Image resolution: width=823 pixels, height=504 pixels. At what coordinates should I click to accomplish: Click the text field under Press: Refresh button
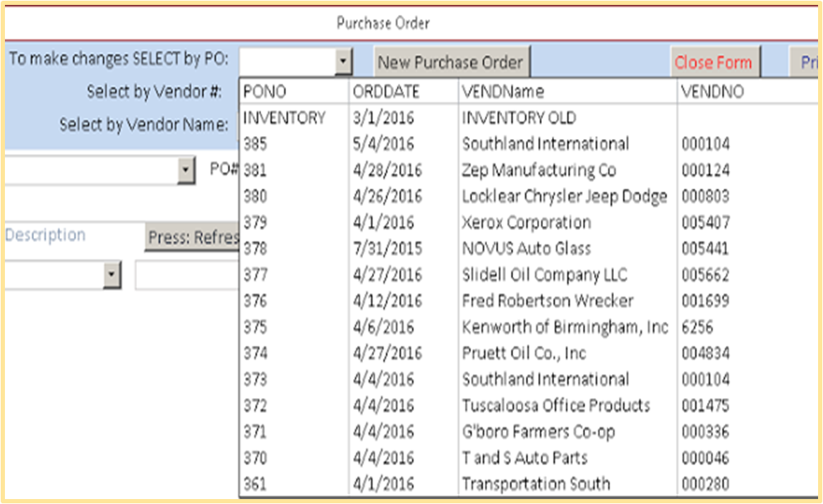click(x=187, y=275)
